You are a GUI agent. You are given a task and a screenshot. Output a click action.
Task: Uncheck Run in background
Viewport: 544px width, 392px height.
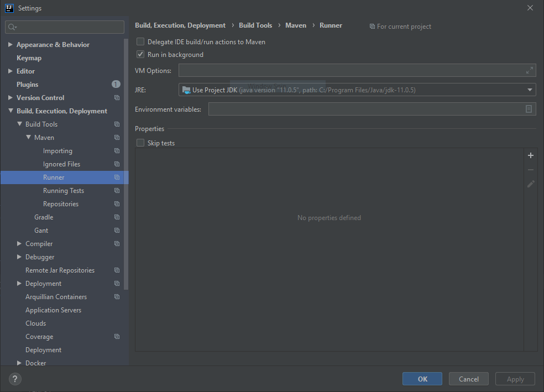[140, 55]
